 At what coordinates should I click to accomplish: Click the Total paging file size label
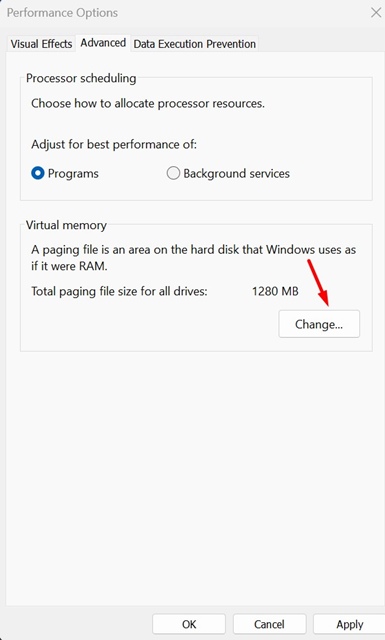[119, 291]
